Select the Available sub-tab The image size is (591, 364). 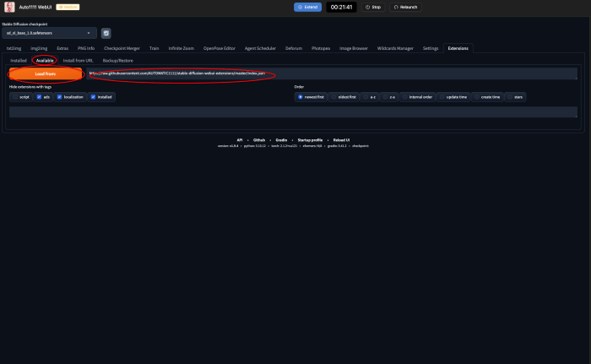pyautogui.click(x=45, y=60)
